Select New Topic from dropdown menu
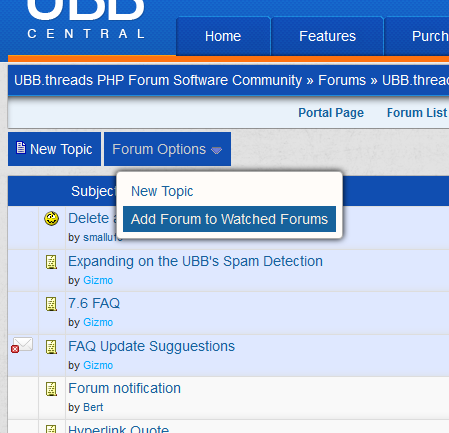 tap(162, 191)
